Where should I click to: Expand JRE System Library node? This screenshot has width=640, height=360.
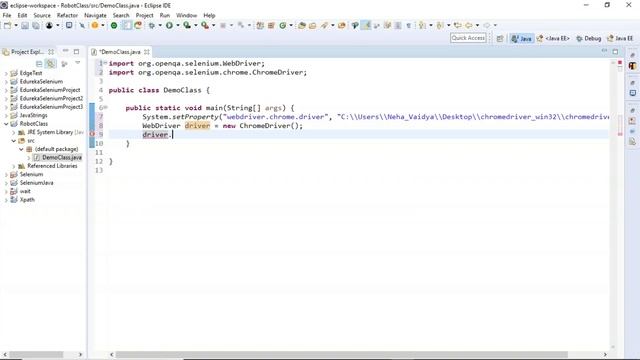pos(13,132)
